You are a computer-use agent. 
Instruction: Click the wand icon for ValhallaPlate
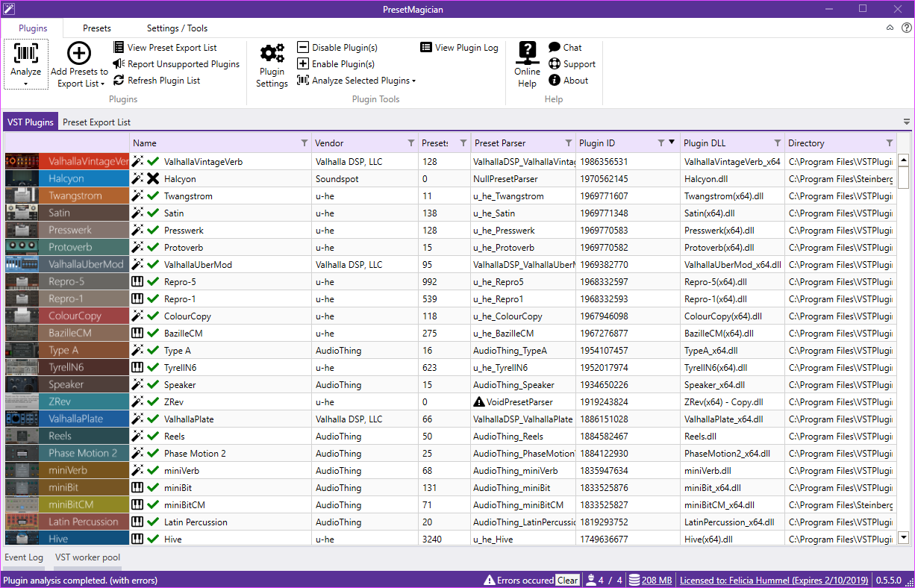137,419
